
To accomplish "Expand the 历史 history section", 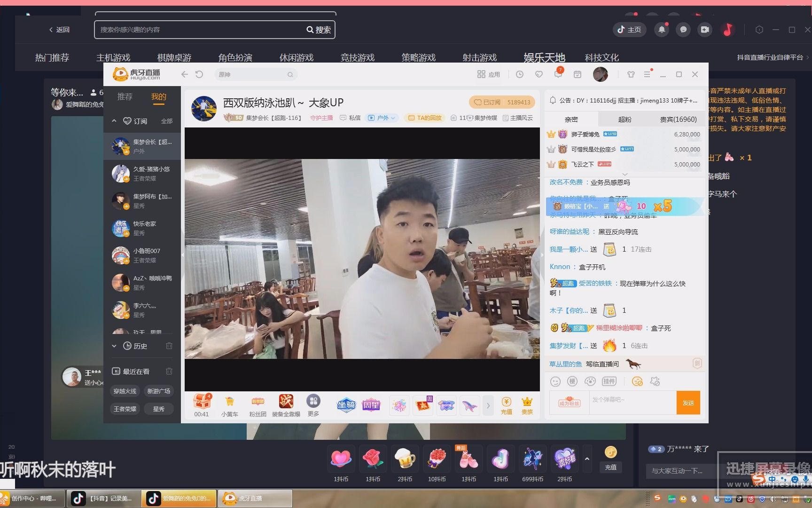I will (114, 346).
